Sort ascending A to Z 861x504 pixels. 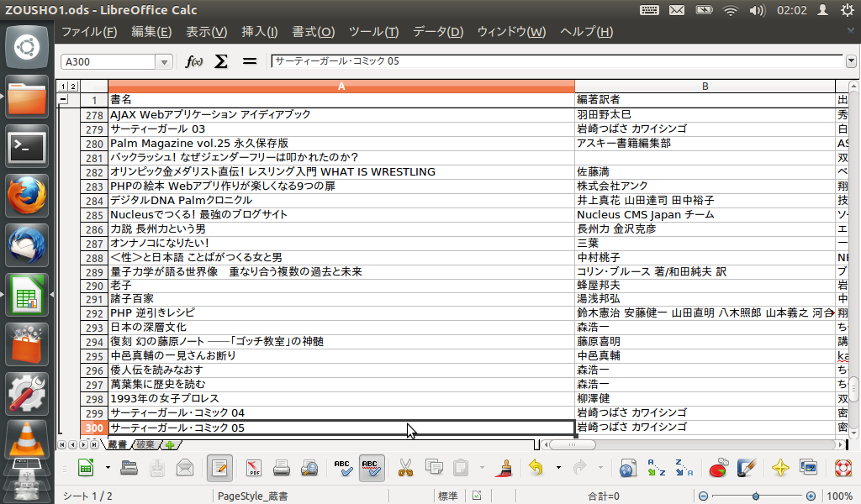[656, 468]
